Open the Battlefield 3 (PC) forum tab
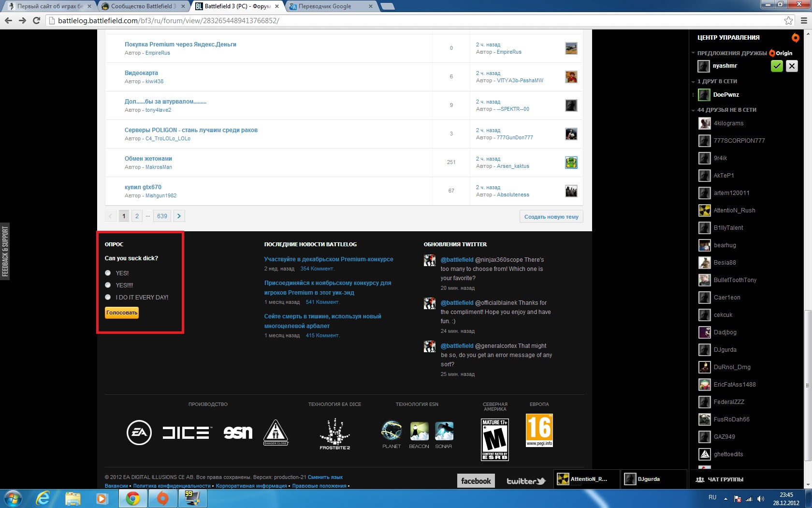Viewport: 812px width, 508px height. pyautogui.click(x=238, y=6)
